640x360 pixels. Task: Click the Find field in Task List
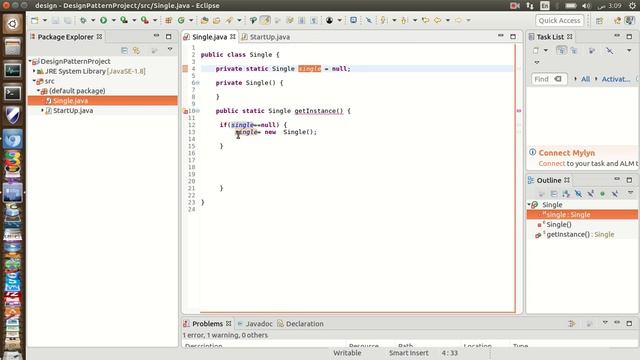pos(549,79)
